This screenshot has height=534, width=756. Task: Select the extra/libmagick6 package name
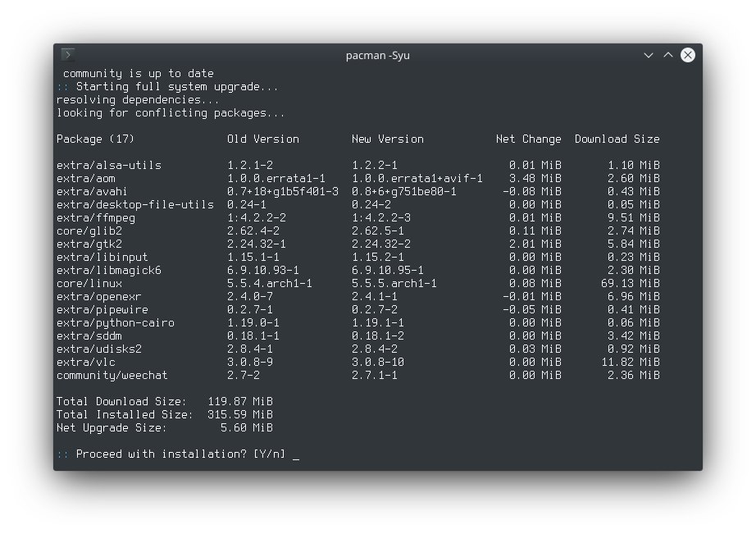tap(109, 270)
